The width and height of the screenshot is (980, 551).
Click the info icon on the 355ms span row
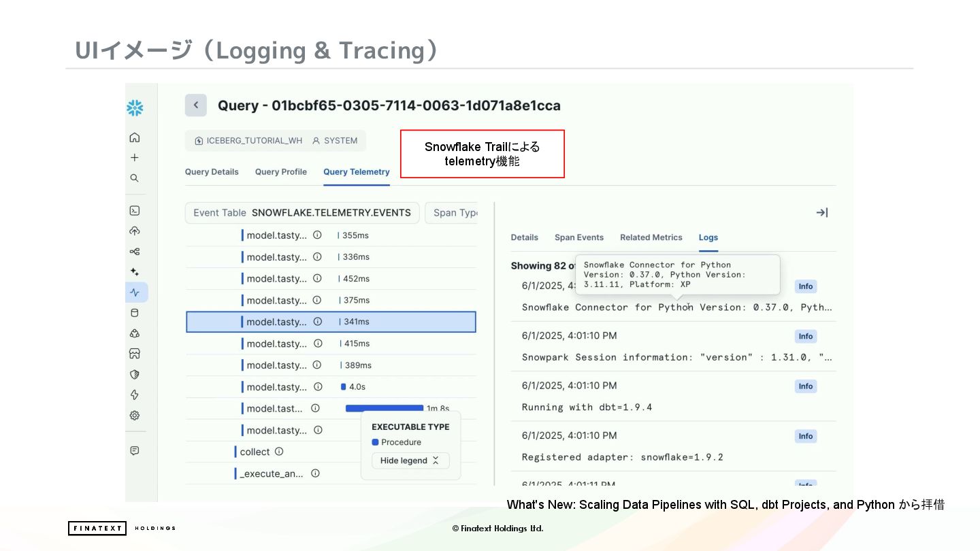pyautogui.click(x=317, y=235)
